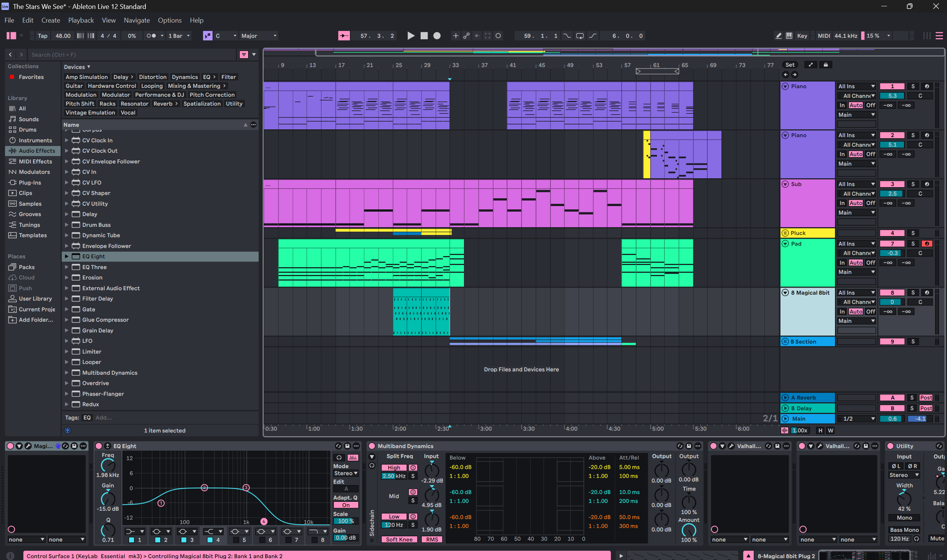Toggle the Arrangement Loop switch

point(580,36)
